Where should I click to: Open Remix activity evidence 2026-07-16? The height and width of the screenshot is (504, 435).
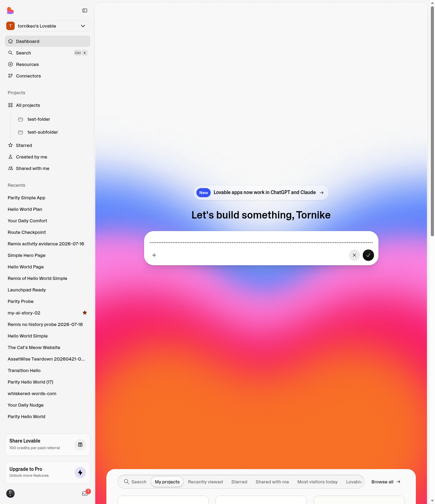tap(47, 244)
